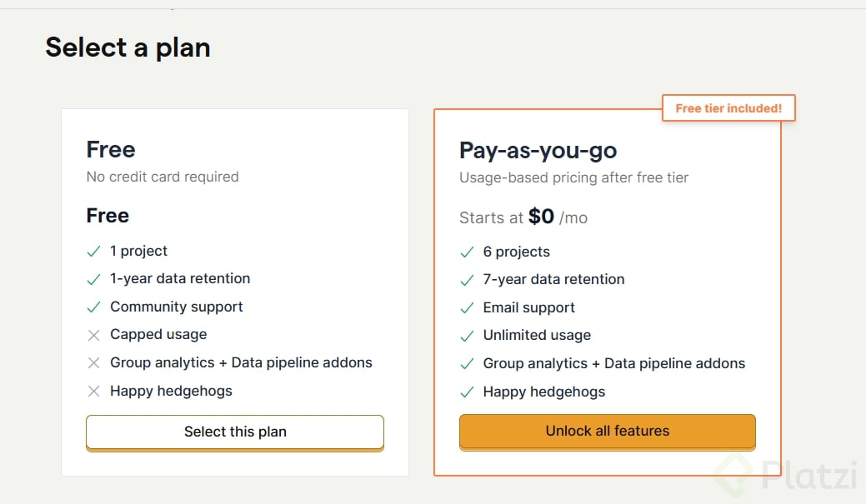Click the checkmark beside "1 project"
This screenshot has width=866, height=504.
click(x=93, y=251)
